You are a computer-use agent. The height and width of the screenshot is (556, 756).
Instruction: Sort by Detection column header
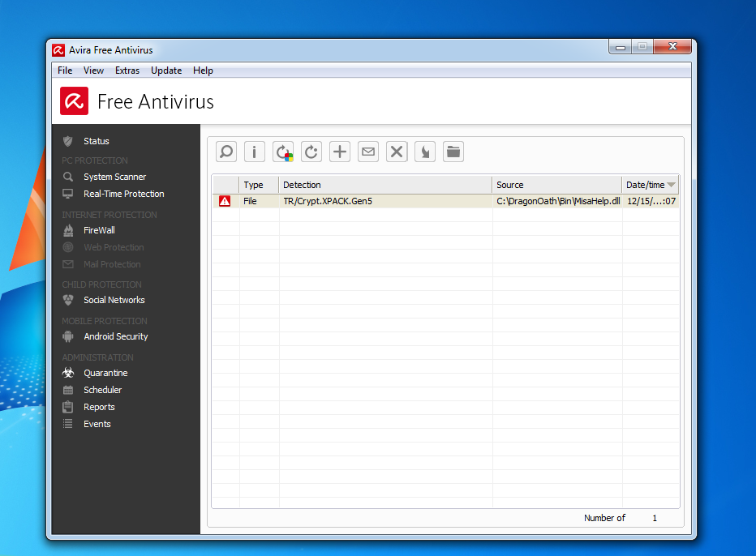(x=385, y=185)
